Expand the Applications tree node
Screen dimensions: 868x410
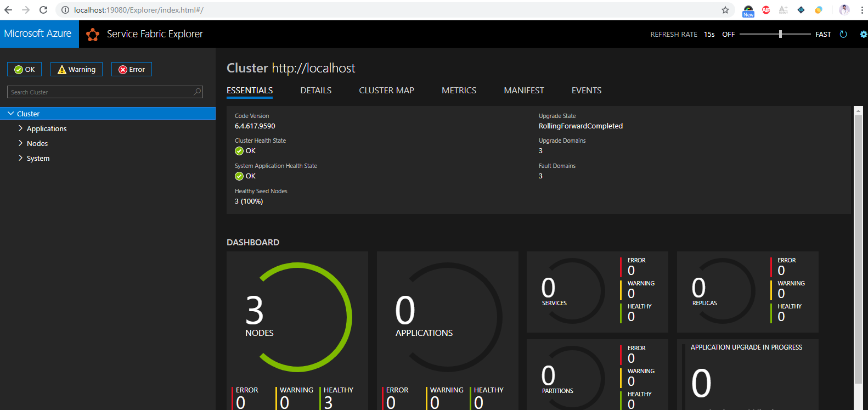(x=20, y=128)
